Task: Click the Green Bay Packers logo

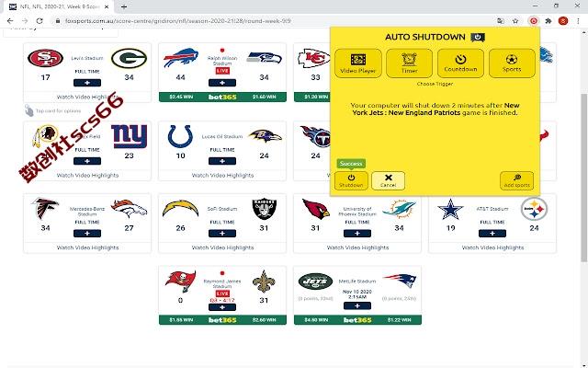Action: tap(129, 59)
